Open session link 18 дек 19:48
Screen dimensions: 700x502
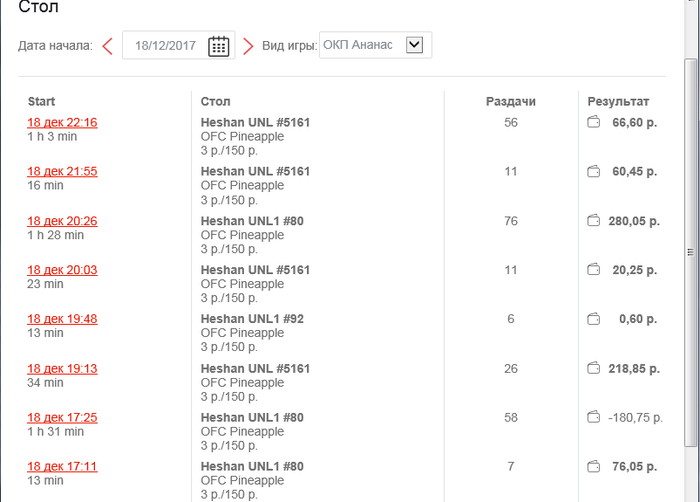62,319
